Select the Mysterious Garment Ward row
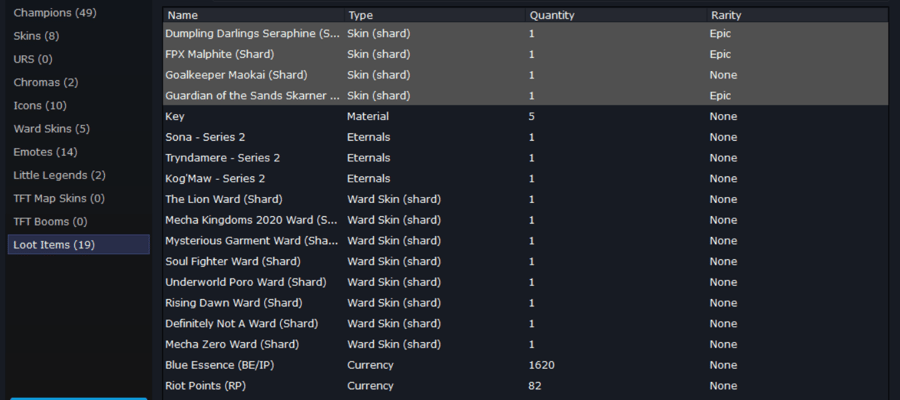 [x=526, y=240]
